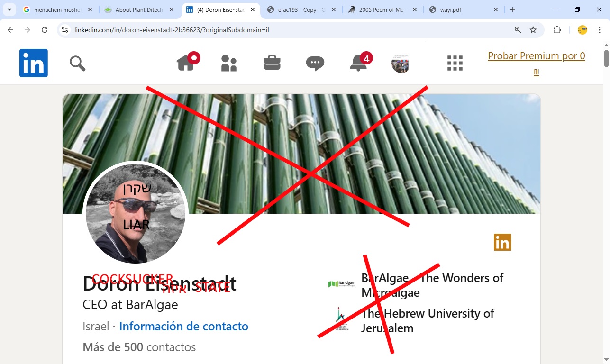Image resolution: width=610 pixels, height=364 pixels.
Task: Close the menachem moshe tab
Action: point(90,9)
